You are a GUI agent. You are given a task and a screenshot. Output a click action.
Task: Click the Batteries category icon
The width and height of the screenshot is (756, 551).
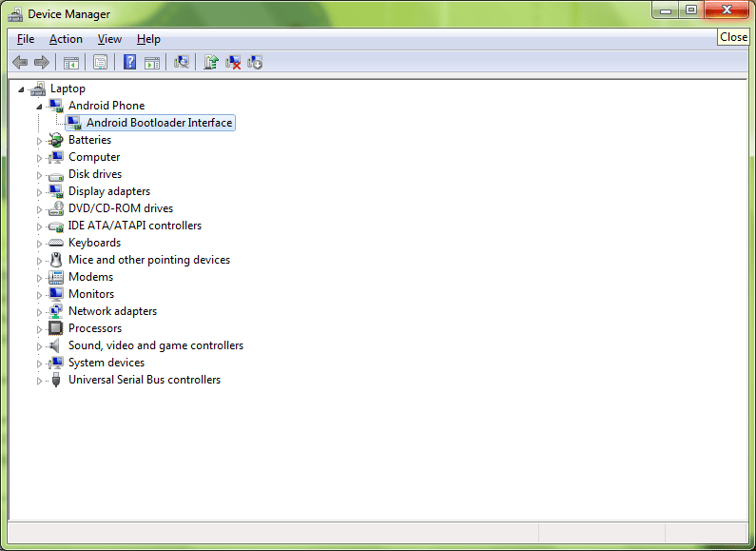pyautogui.click(x=56, y=141)
